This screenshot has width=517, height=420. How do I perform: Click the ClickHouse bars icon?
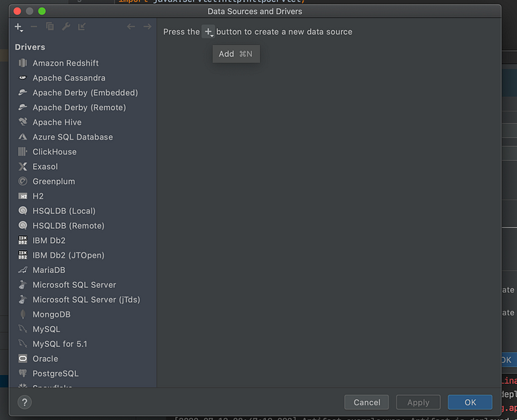(23, 151)
